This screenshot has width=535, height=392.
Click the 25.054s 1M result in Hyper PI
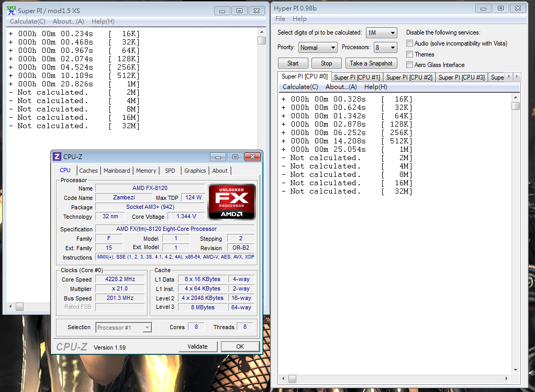[347, 150]
